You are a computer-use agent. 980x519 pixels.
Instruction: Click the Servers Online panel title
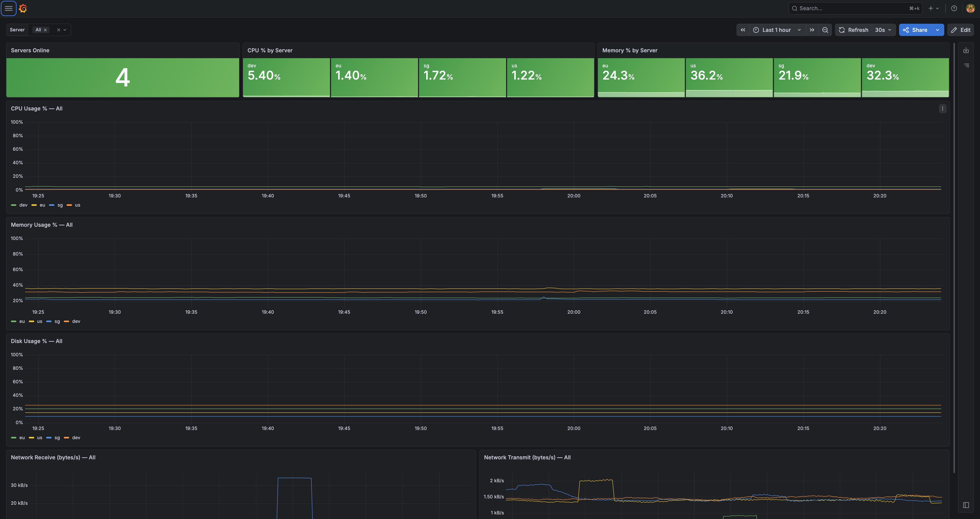(x=30, y=50)
